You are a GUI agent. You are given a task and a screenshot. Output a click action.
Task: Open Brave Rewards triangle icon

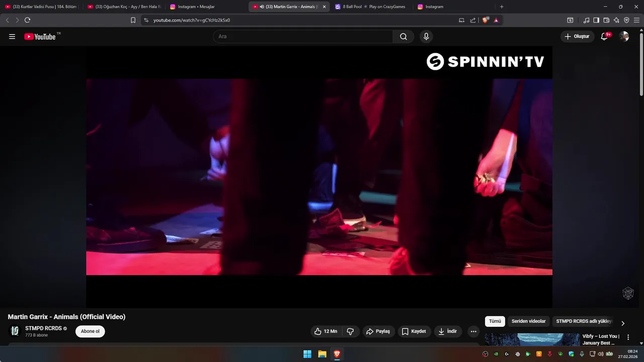tap(496, 20)
